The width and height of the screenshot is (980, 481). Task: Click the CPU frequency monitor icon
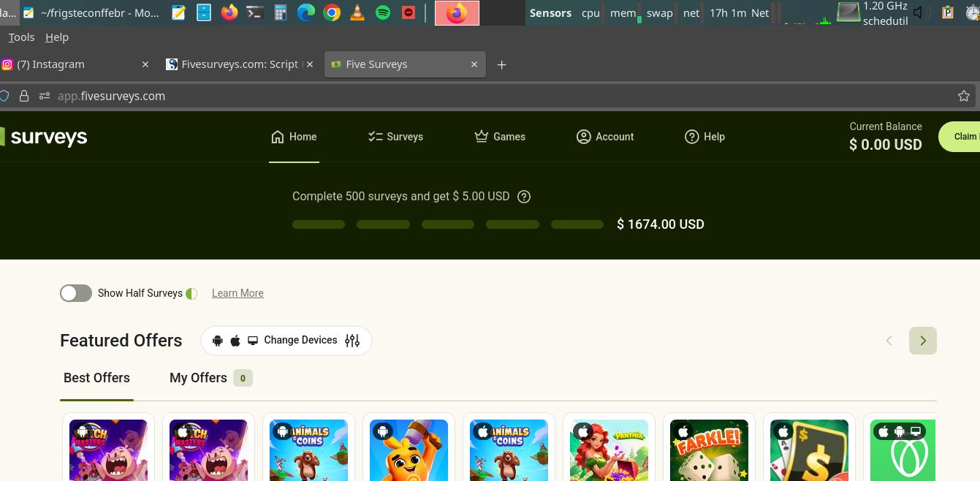pyautogui.click(x=848, y=12)
